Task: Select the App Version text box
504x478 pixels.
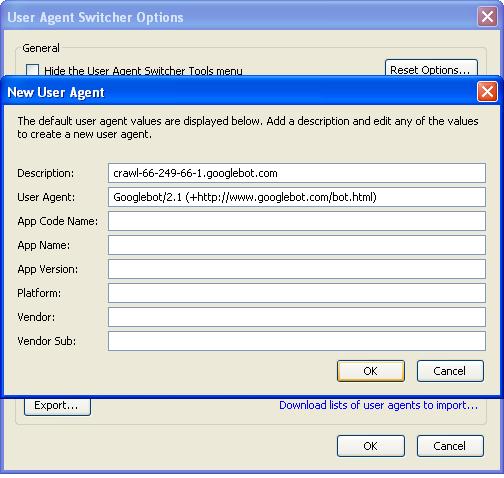Action: pyautogui.click(x=297, y=269)
